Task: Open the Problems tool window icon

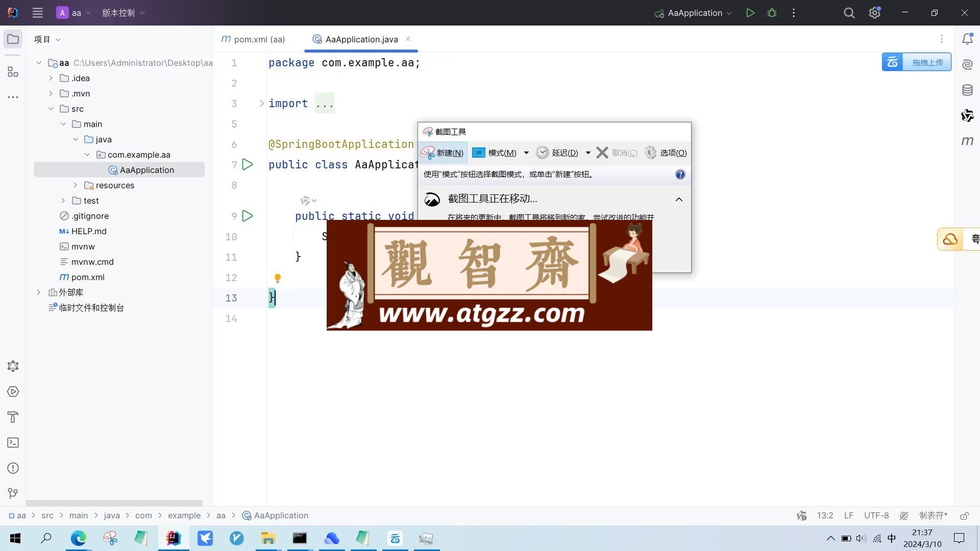Action: [13, 468]
